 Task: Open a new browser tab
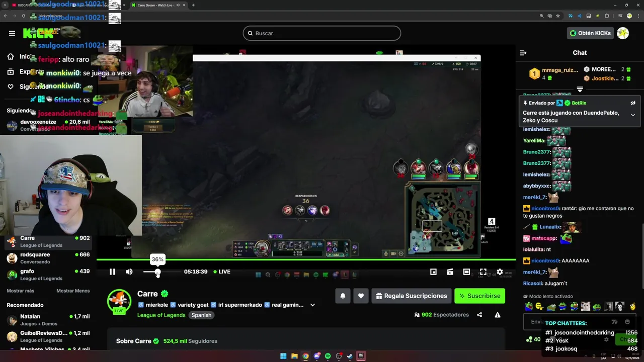click(193, 5)
